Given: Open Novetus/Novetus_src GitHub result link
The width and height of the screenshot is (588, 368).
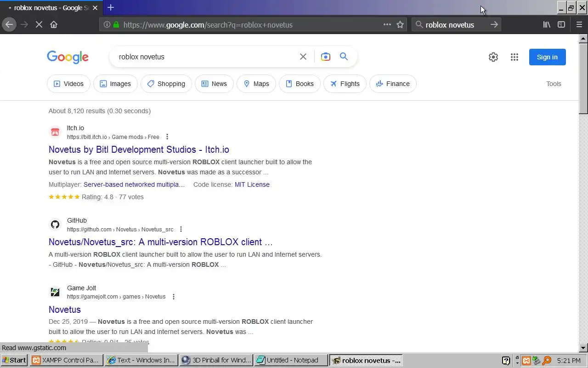Looking at the screenshot, I should [161, 242].
